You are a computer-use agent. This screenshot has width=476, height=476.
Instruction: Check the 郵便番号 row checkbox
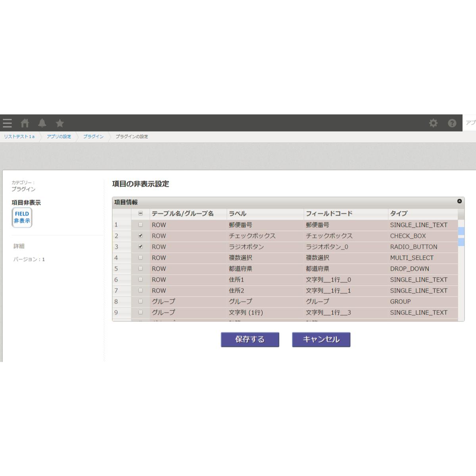tap(140, 225)
